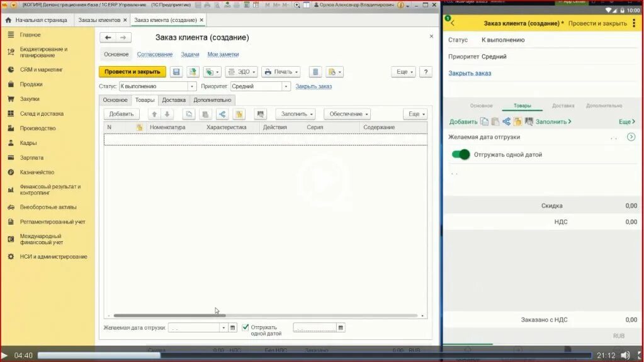Click barcode icon in mobile goods toolbar
Screen dimensions: 644x362
click(529, 122)
